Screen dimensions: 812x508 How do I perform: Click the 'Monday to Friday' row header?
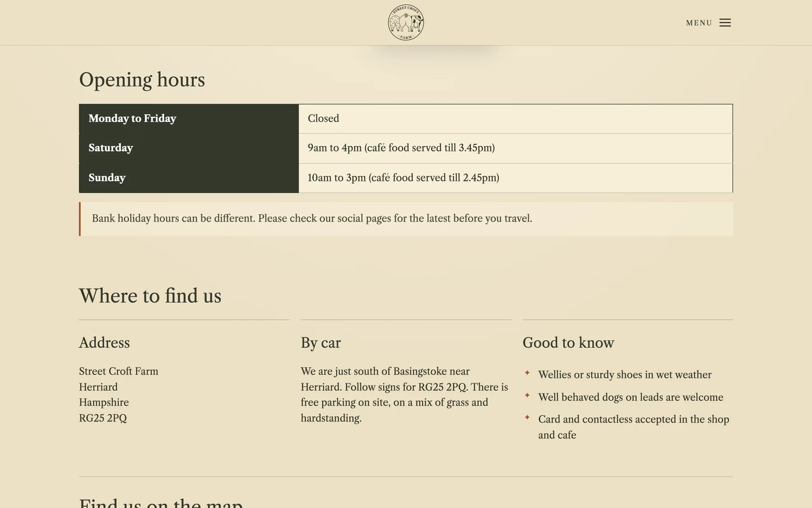tap(189, 119)
